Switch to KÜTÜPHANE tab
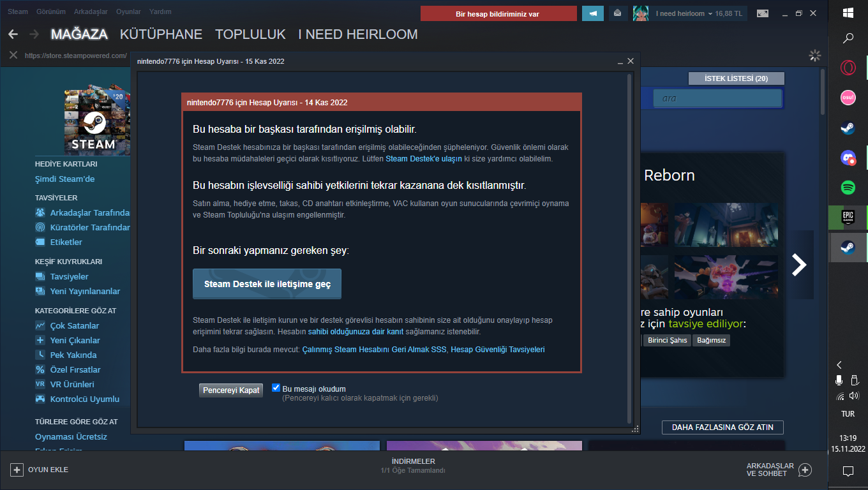 coord(161,34)
